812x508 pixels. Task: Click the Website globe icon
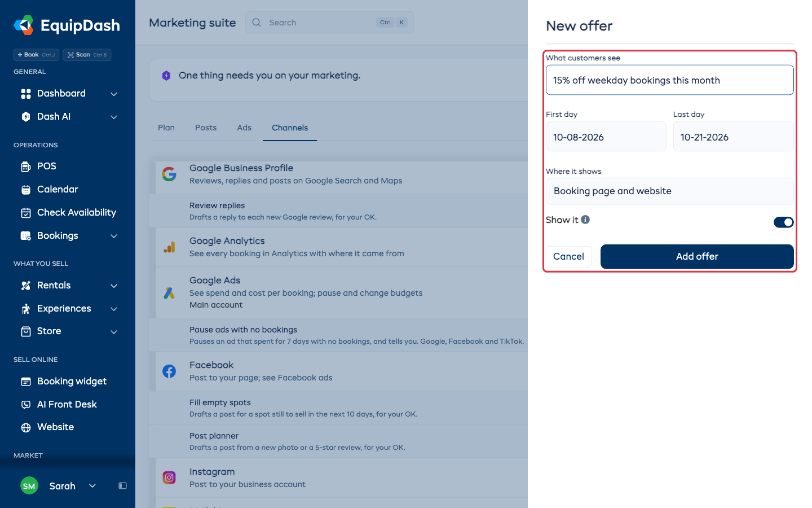(26, 427)
